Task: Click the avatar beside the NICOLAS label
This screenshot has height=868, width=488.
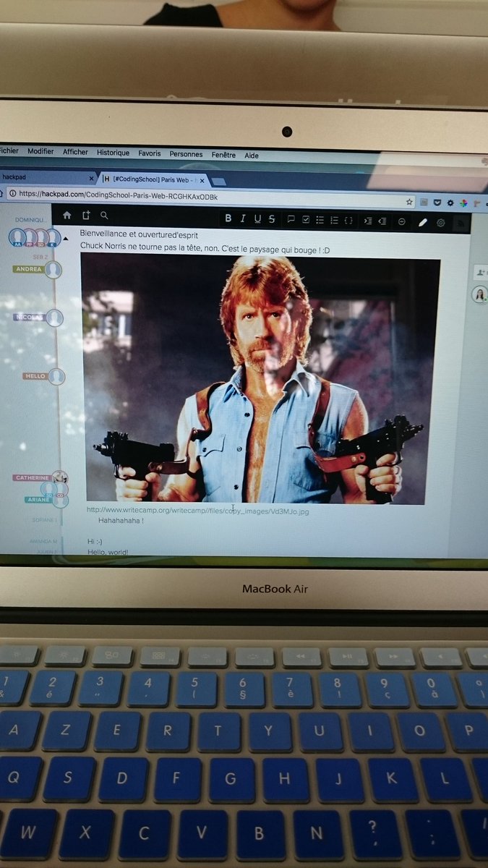Action: coord(55,318)
